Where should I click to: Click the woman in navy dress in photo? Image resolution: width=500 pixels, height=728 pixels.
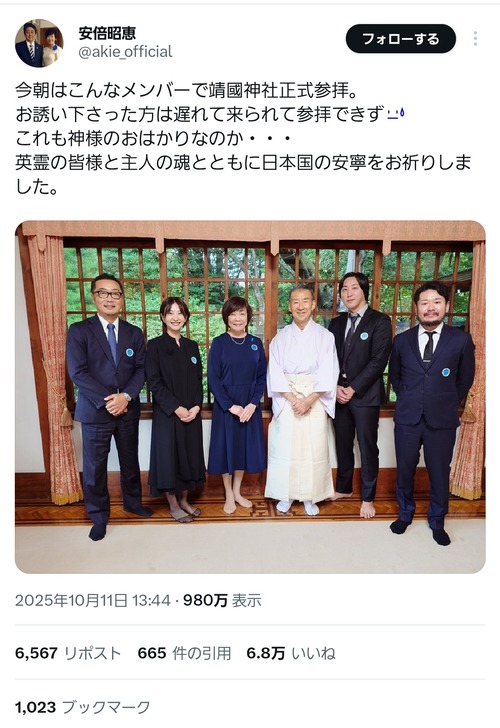pyautogui.click(x=237, y=404)
